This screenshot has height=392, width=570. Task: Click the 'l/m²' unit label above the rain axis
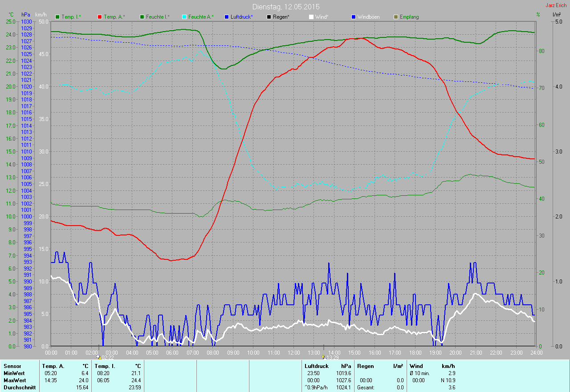[556, 15]
